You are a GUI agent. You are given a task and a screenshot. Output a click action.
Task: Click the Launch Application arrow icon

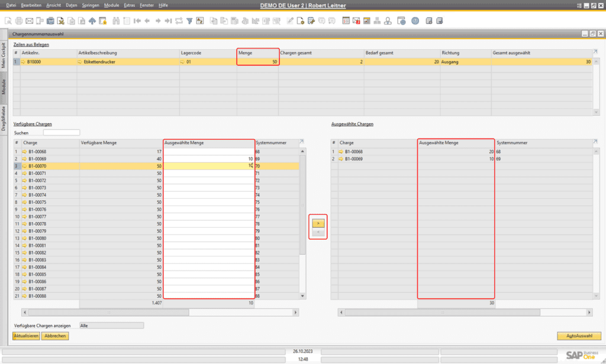pos(92,21)
